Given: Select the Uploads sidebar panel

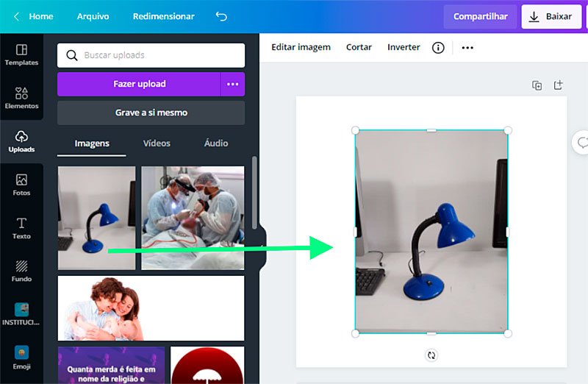Looking at the screenshot, I should pyautogui.click(x=21, y=141).
